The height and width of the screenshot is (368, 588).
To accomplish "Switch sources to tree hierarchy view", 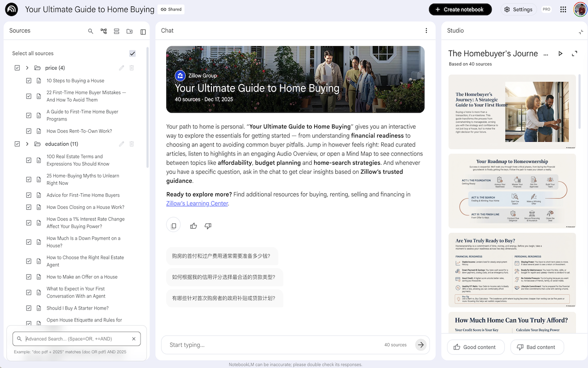I will click(x=104, y=31).
